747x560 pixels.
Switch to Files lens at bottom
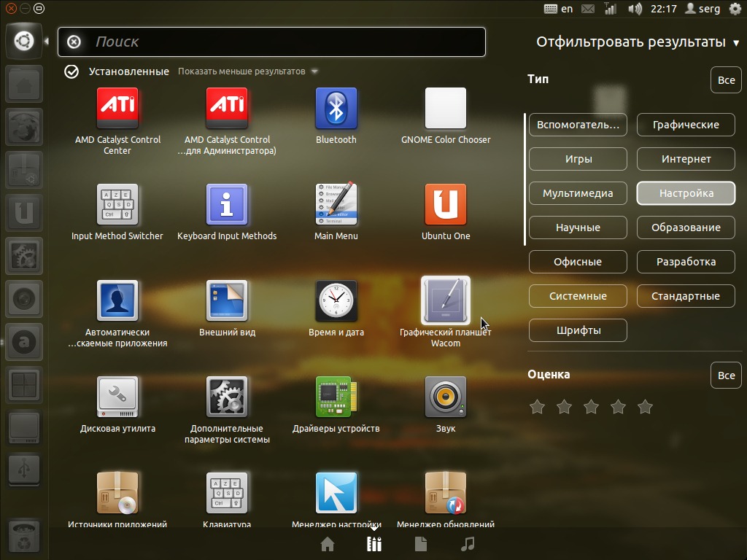click(421, 544)
